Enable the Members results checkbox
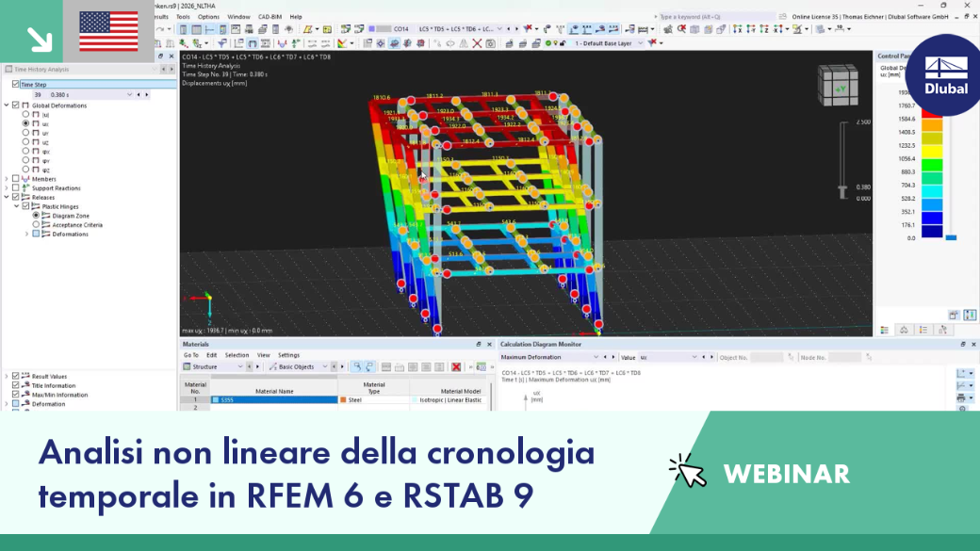 click(16, 179)
